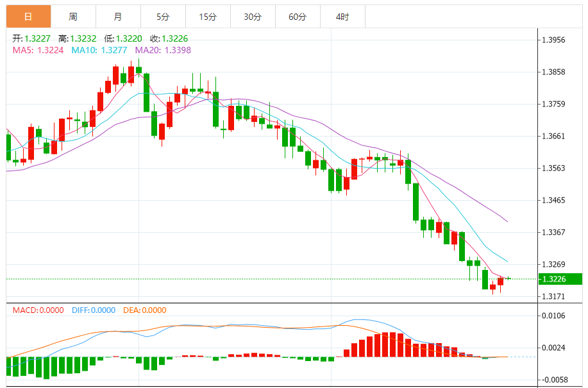Image resolution: width=588 pixels, height=388 pixels.
Task: Switch to 15分 interval tab
Action: tap(208, 17)
